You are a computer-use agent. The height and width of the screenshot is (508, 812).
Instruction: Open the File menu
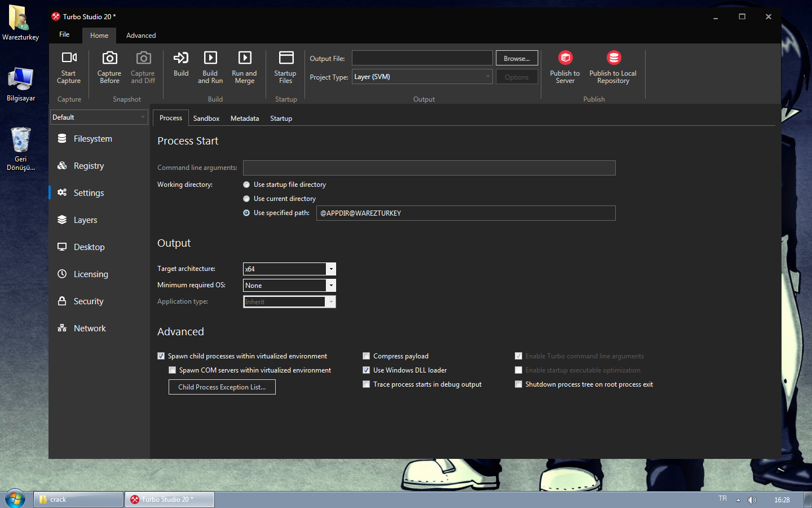[64, 35]
